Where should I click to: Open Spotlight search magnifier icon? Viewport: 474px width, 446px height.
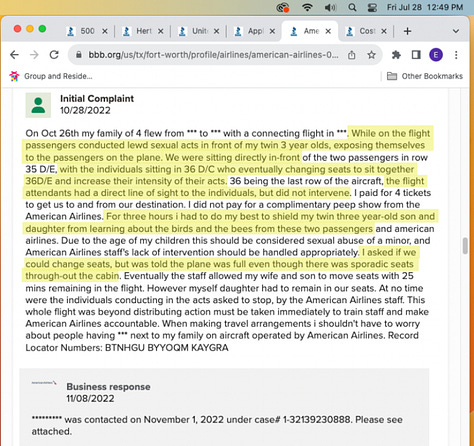coord(352,7)
